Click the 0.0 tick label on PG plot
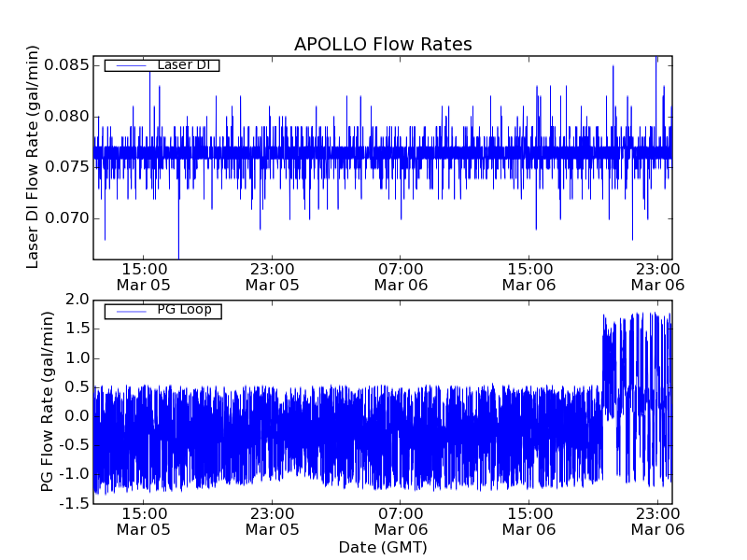 (x=78, y=416)
